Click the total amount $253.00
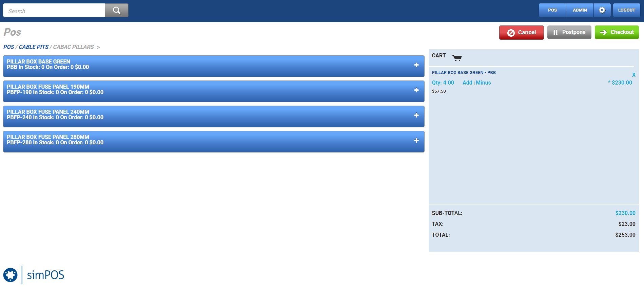This screenshot has height=287, width=644. pos(625,235)
